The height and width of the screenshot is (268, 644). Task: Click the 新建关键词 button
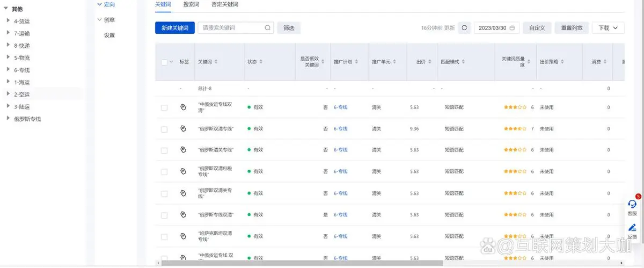pos(174,28)
